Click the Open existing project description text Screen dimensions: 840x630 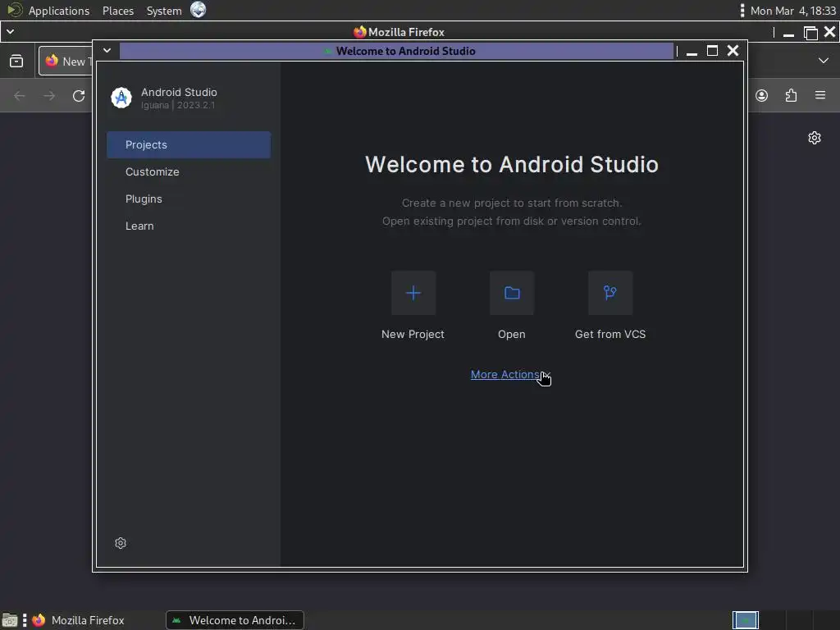tap(512, 221)
